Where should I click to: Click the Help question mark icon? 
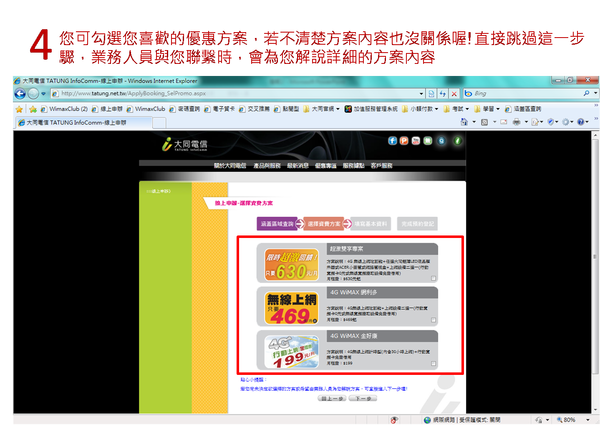click(x=580, y=122)
